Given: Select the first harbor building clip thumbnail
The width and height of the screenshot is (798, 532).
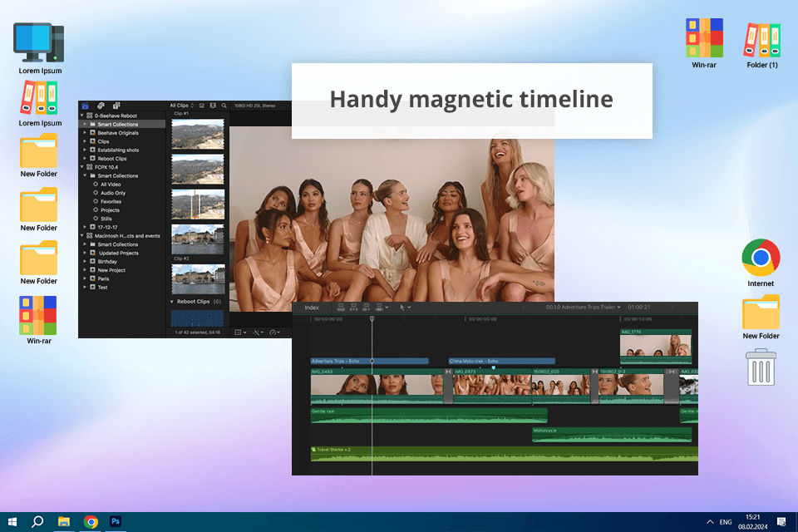Looking at the screenshot, I should coord(198,239).
